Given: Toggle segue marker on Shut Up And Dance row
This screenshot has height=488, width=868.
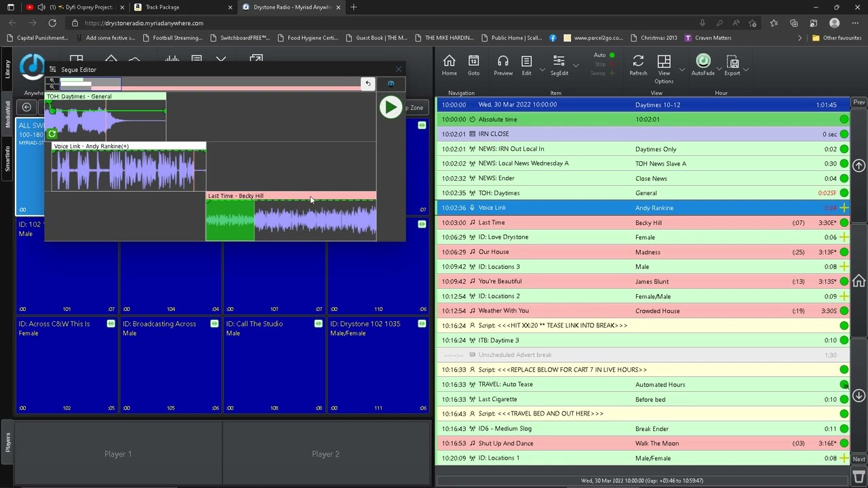Looking at the screenshot, I should click(x=844, y=443).
